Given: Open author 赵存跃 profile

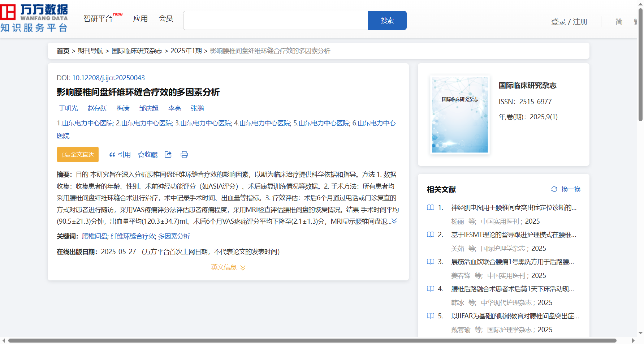Looking at the screenshot, I should pos(97,108).
